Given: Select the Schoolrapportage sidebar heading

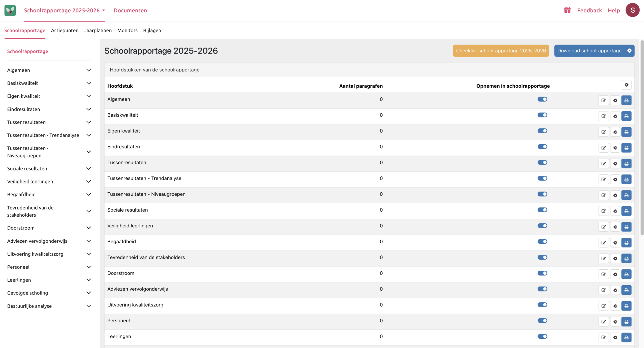Looking at the screenshot, I should [28, 51].
